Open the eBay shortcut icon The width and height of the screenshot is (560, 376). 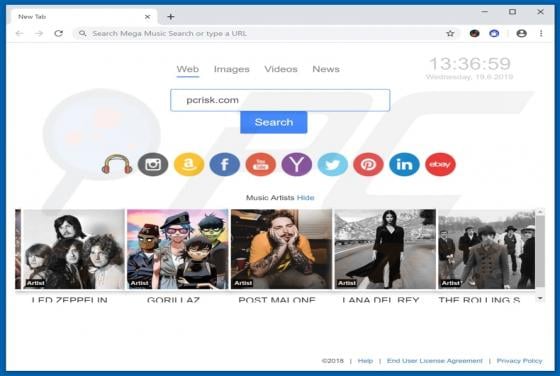coord(440,164)
